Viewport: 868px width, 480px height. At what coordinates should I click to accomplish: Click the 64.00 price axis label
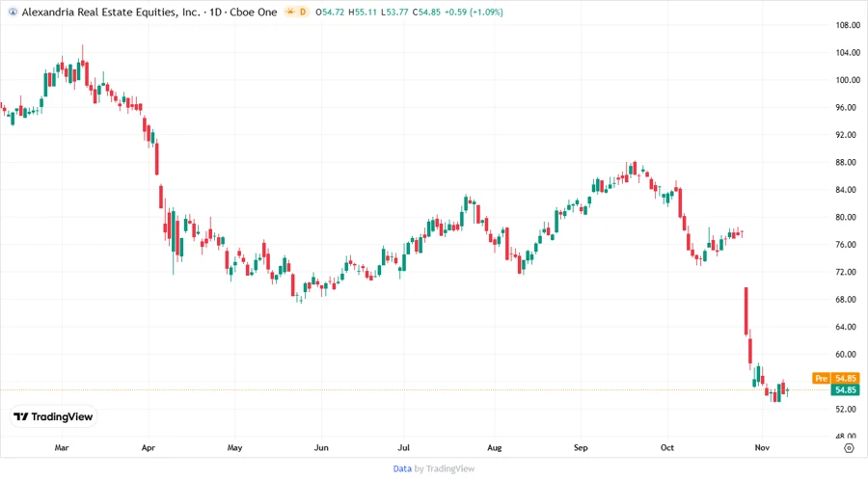848,327
